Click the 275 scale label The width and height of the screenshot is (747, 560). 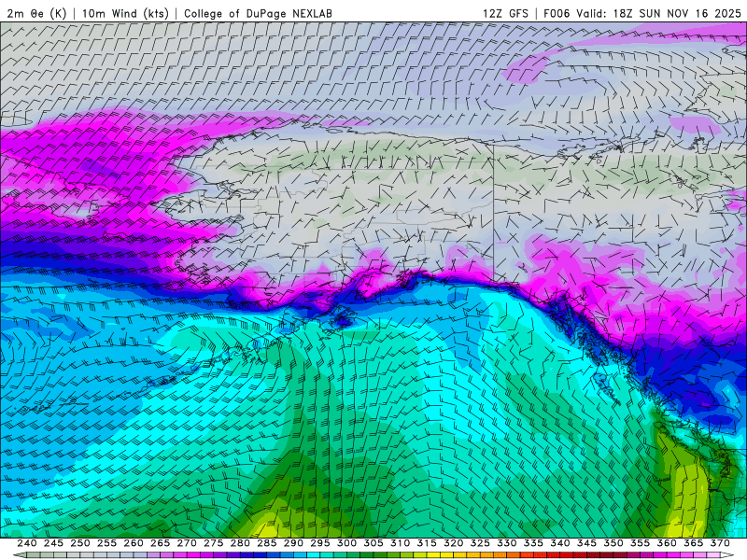pyautogui.click(x=214, y=543)
